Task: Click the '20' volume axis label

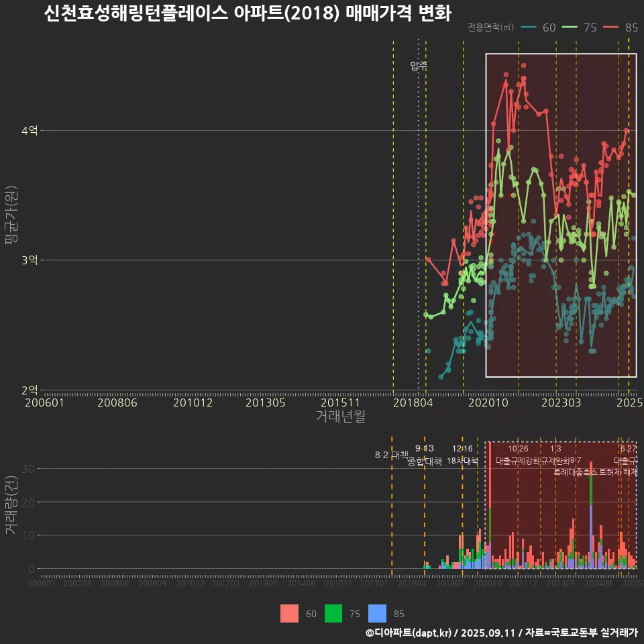Action: [x=28, y=502]
